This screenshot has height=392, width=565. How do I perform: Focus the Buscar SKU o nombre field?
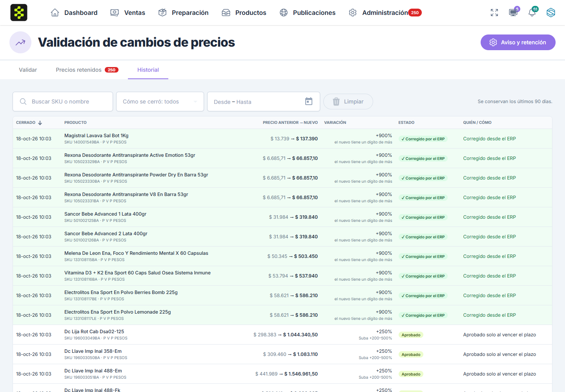pos(63,102)
